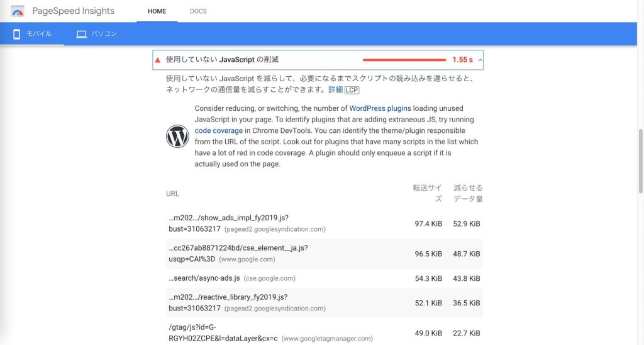Click the (www.googletagmanager.com) domain label

coord(327,339)
